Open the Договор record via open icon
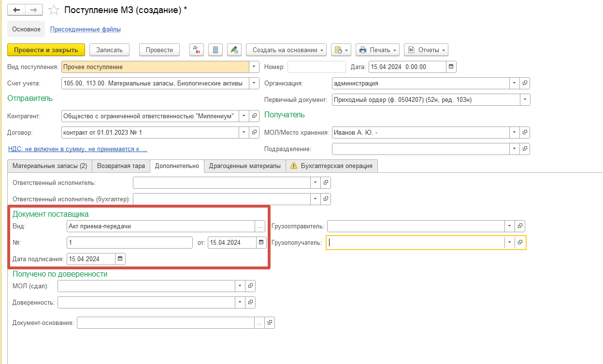Viewport: 603px width, 364px height. (x=255, y=132)
